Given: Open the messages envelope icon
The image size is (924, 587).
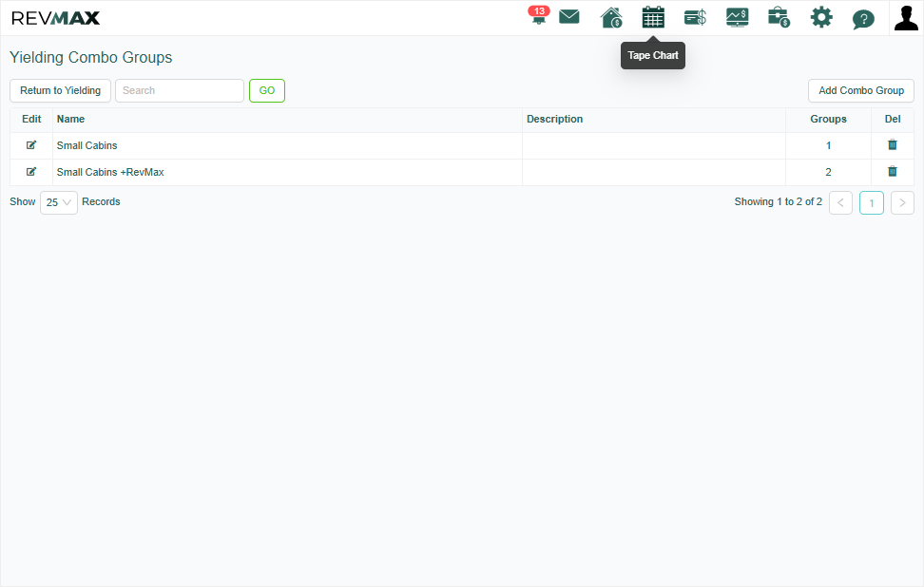Looking at the screenshot, I should tap(568, 16).
